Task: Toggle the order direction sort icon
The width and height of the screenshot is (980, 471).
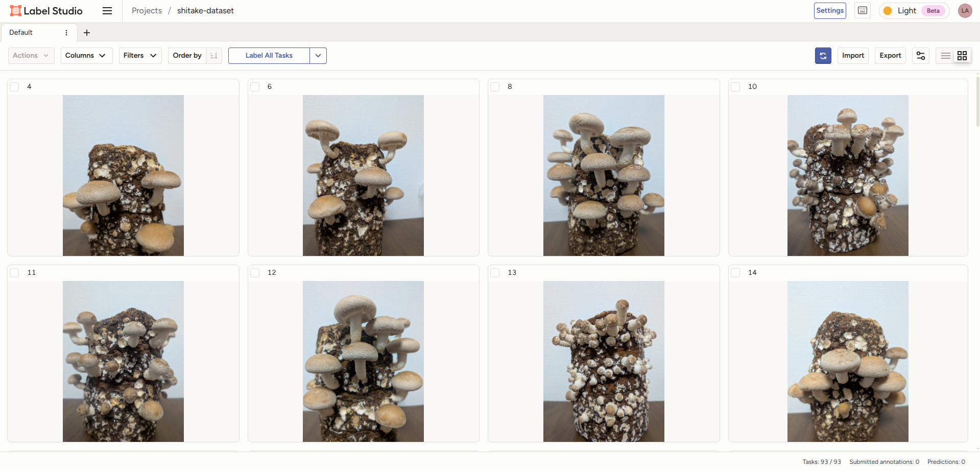Action: point(214,56)
